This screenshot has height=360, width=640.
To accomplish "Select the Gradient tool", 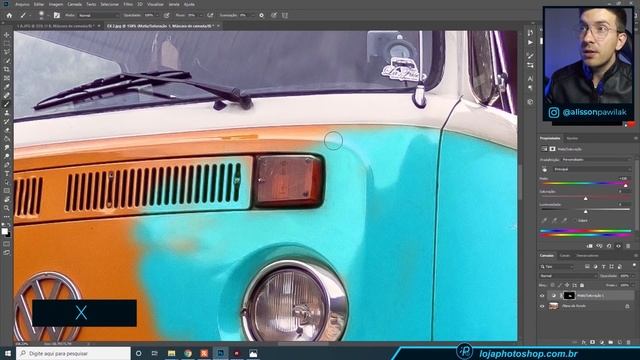I will point(7,139).
